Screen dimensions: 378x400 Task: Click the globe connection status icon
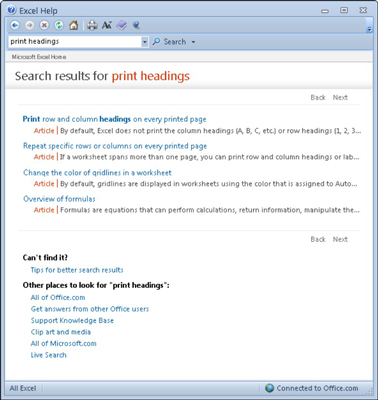pos(269,388)
